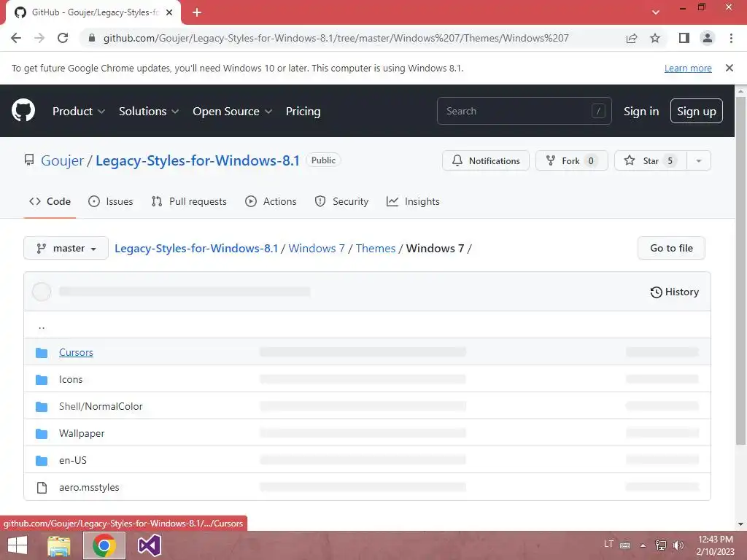Screen dimensions: 747x560
Task: Select the Pull requests tab
Action: point(189,201)
